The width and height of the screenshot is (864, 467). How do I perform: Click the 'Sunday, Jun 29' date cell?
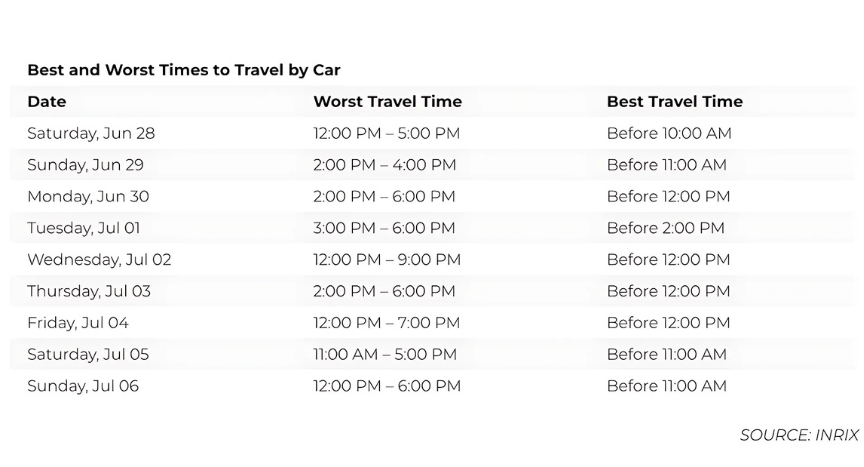(85, 165)
